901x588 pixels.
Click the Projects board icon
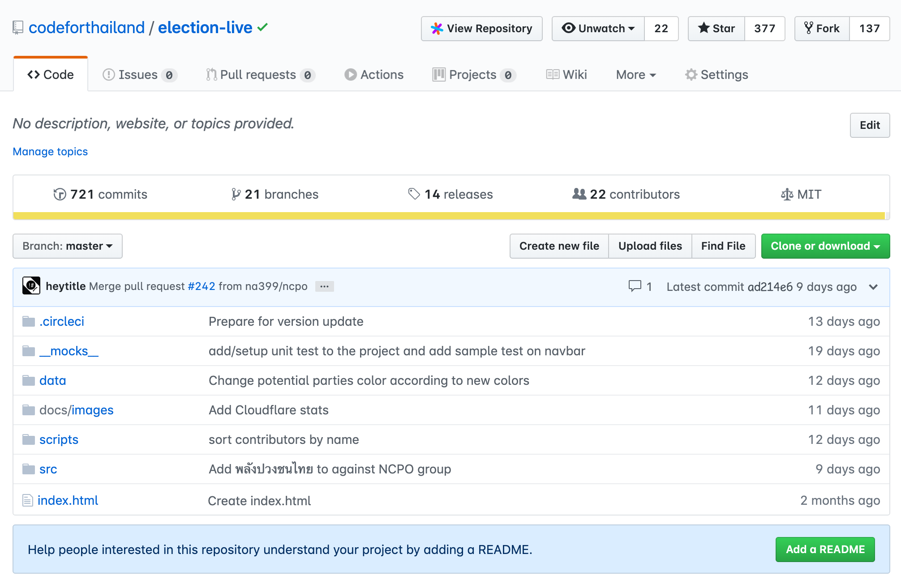(x=439, y=74)
